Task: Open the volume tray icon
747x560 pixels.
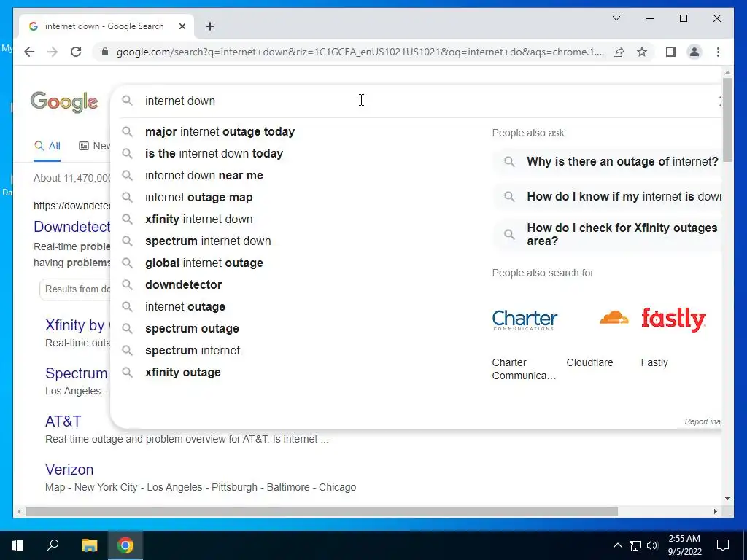Action: click(652, 545)
